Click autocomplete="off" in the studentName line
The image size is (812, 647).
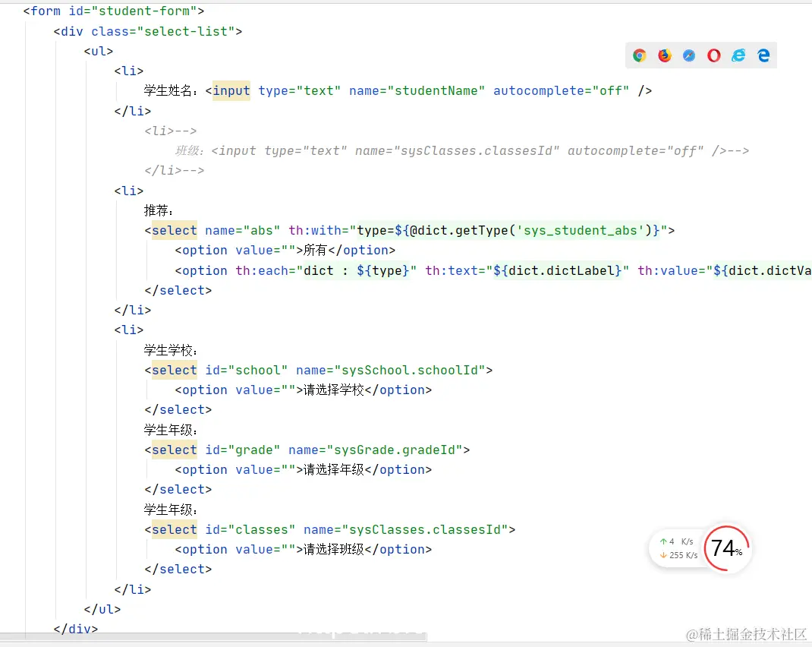click(x=562, y=90)
